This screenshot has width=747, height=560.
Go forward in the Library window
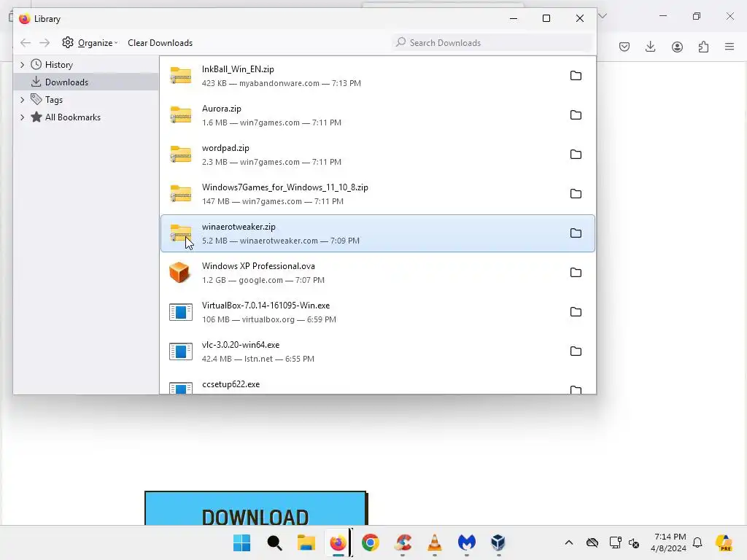pos(44,43)
